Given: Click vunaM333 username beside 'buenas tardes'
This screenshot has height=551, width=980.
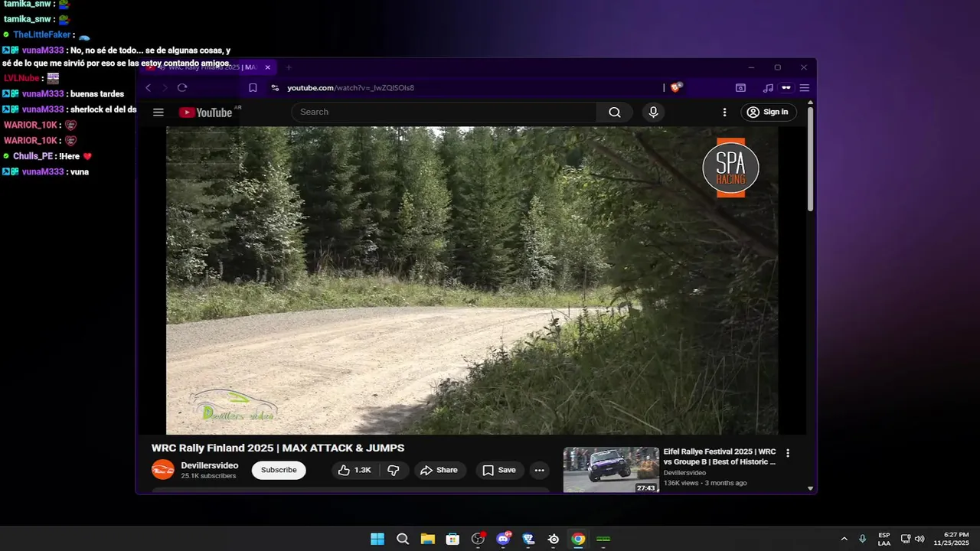Looking at the screenshot, I should pos(43,94).
